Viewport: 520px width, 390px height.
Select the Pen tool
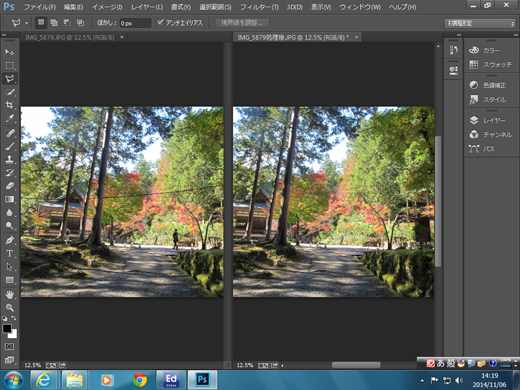click(x=10, y=240)
